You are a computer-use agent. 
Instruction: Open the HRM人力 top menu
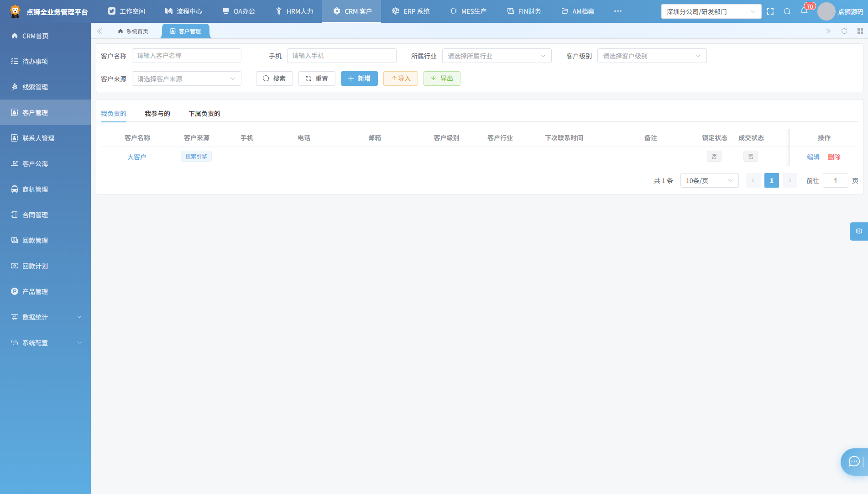pyautogui.click(x=294, y=11)
